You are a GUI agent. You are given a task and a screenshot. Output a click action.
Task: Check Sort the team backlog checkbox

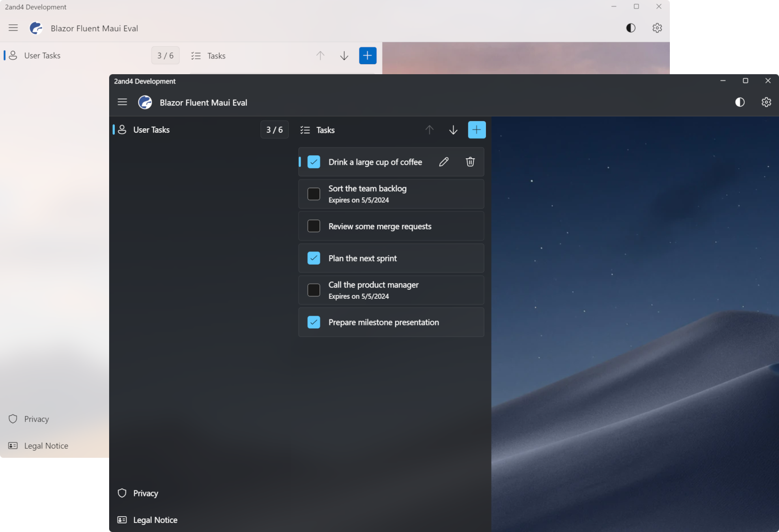click(x=314, y=194)
